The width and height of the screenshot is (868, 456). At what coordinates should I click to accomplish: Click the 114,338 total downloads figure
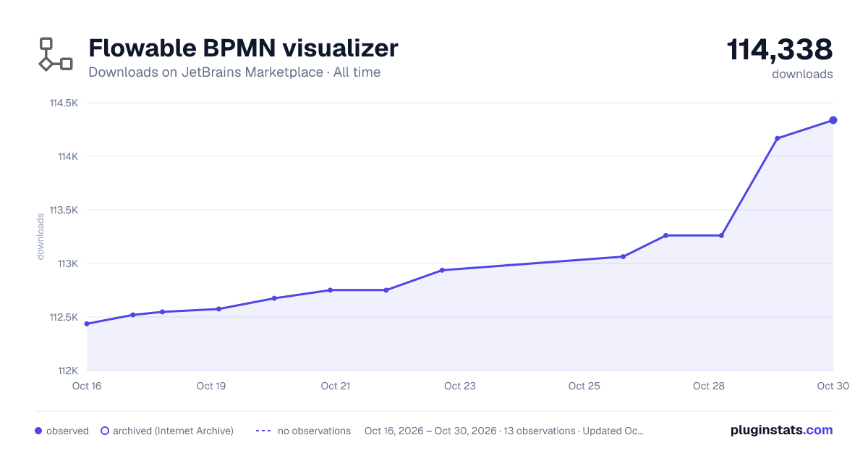tap(780, 50)
